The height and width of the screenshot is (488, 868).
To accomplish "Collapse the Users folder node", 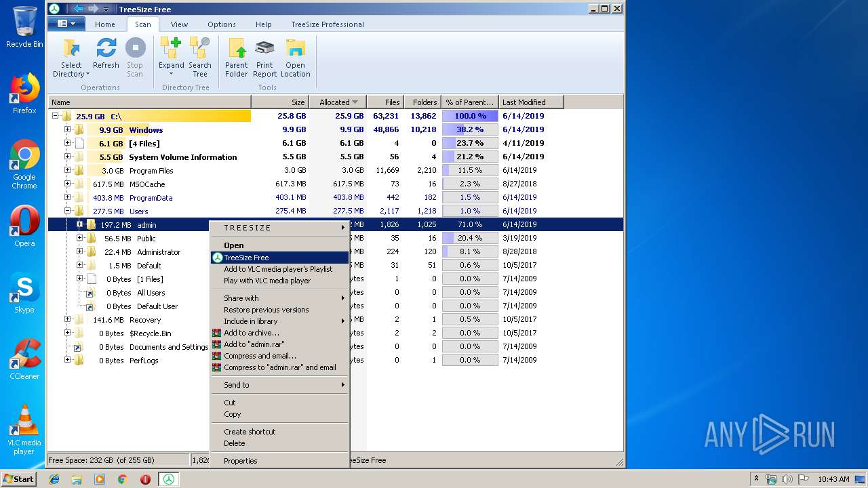I will (x=67, y=211).
